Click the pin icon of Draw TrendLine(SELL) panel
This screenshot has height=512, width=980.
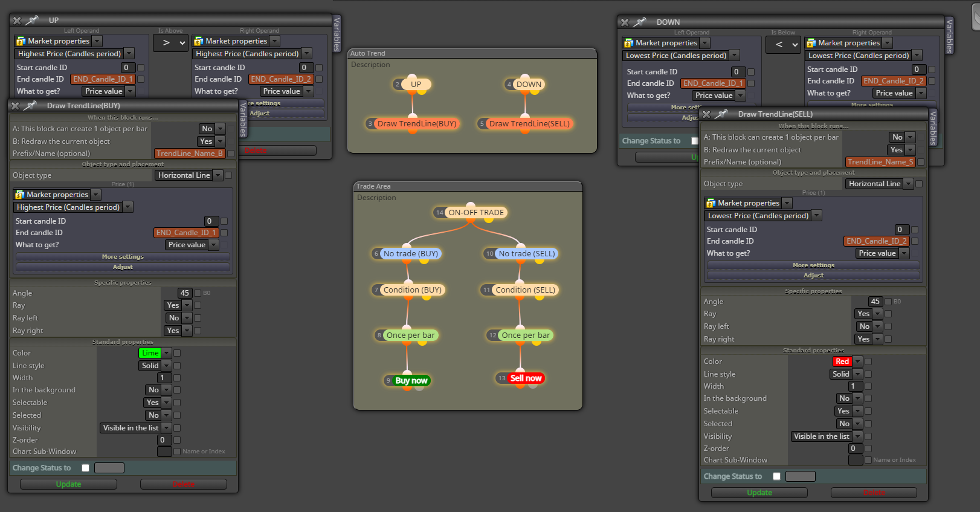721,114
